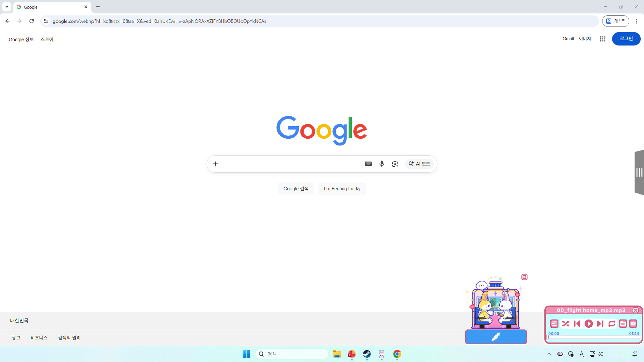Open the shuffle playback mode in the music player
This screenshot has height=362, width=644.
pyautogui.click(x=566, y=324)
